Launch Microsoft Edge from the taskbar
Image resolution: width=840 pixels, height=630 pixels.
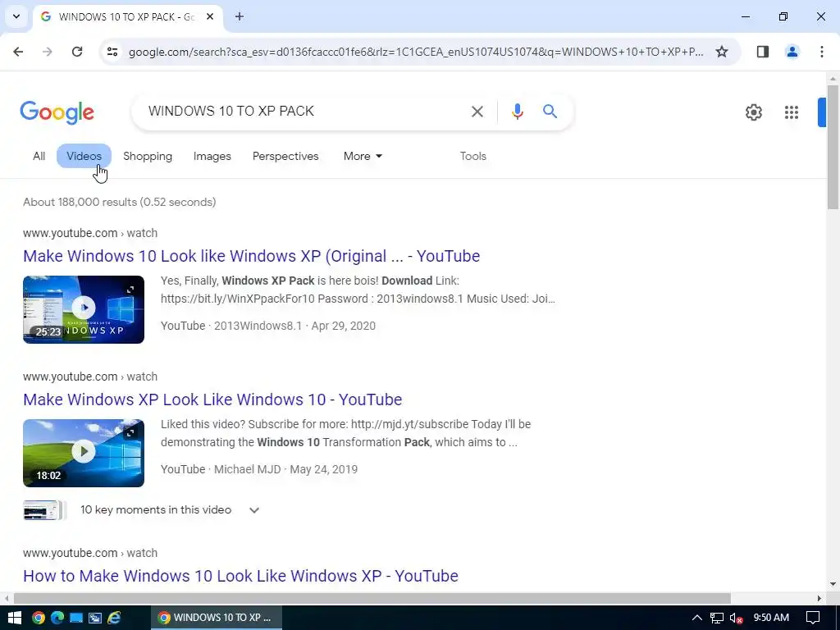(57, 618)
